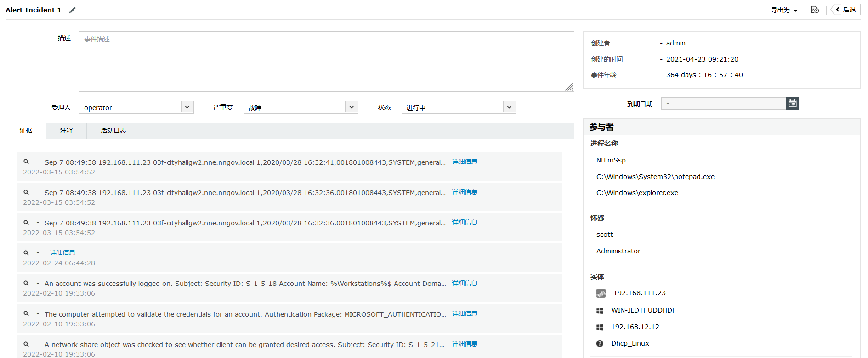
Task: Select suspect scott
Action: 605,235
